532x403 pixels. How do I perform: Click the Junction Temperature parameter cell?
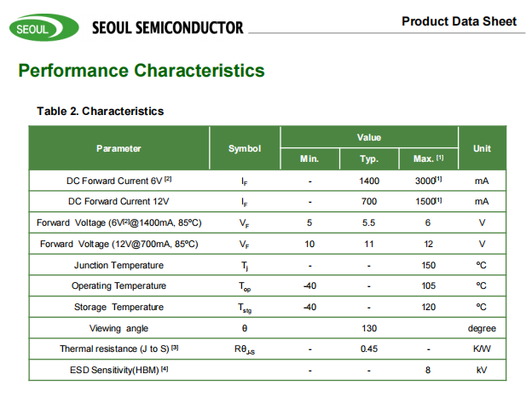pos(119,265)
